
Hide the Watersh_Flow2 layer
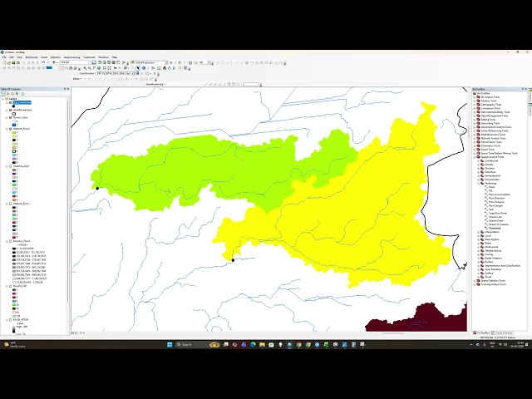point(11,129)
